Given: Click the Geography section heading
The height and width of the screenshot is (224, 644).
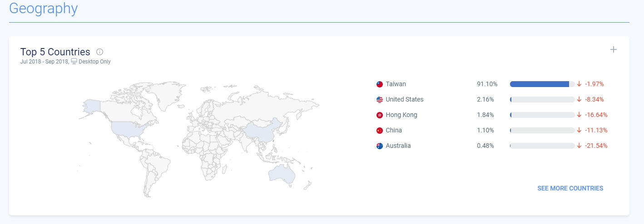Looking at the screenshot, I should tap(43, 8).
